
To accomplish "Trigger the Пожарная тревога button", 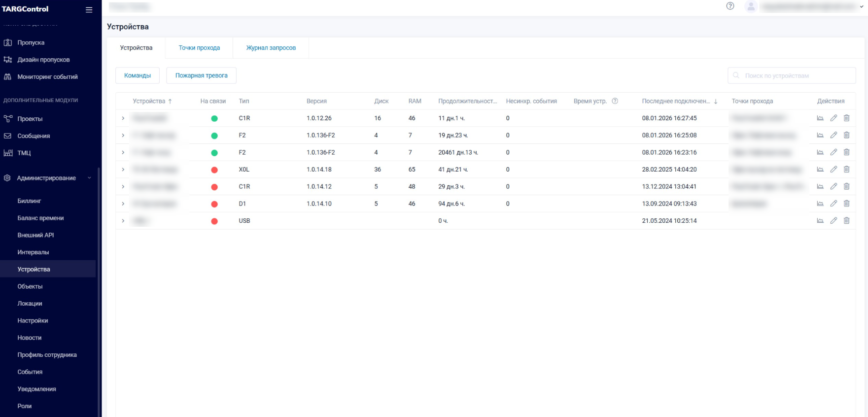I will 201,75.
